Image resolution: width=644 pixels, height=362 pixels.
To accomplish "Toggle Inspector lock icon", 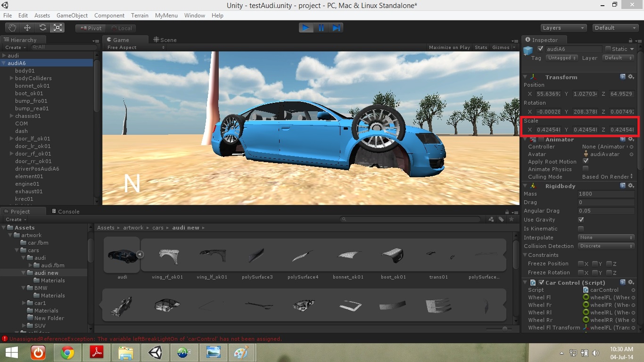I will [x=630, y=40].
